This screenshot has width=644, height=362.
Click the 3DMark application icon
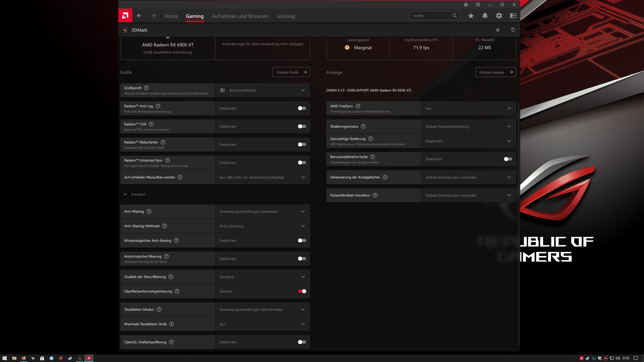tap(124, 30)
